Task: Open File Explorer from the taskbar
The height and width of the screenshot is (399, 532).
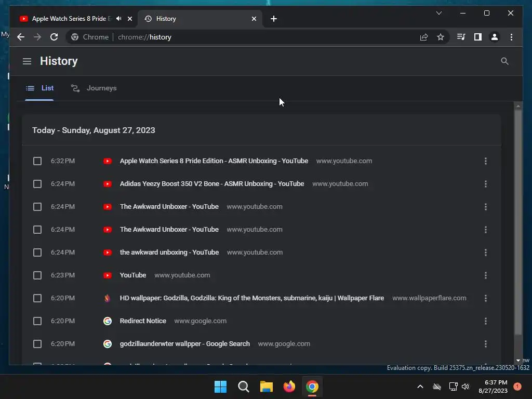Action: [x=267, y=387]
